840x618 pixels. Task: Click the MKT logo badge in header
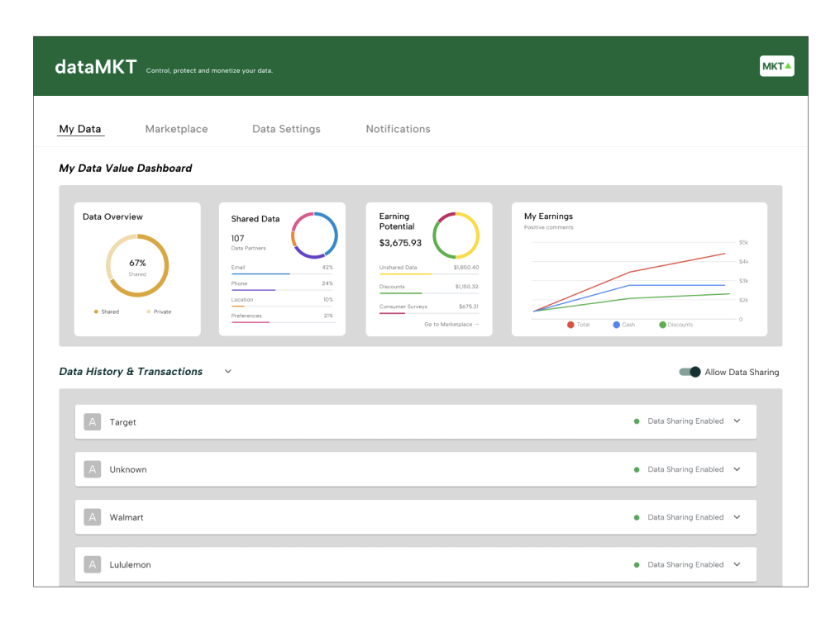coord(776,66)
